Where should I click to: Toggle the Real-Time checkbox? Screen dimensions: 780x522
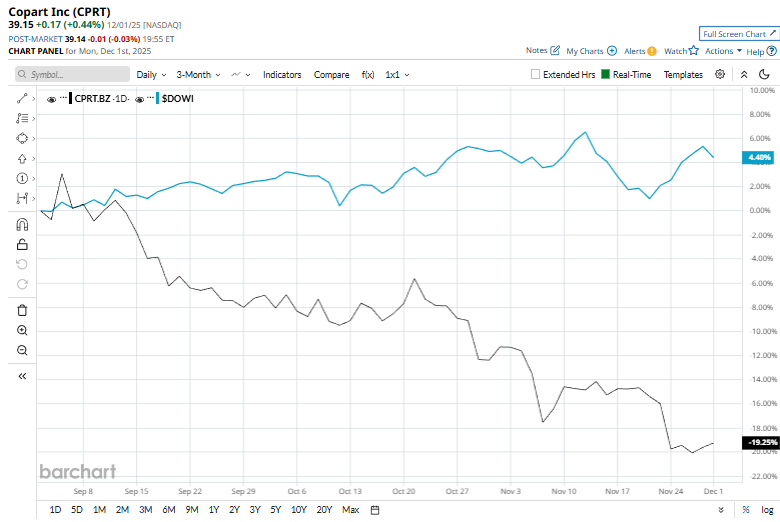click(x=605, y=74)
